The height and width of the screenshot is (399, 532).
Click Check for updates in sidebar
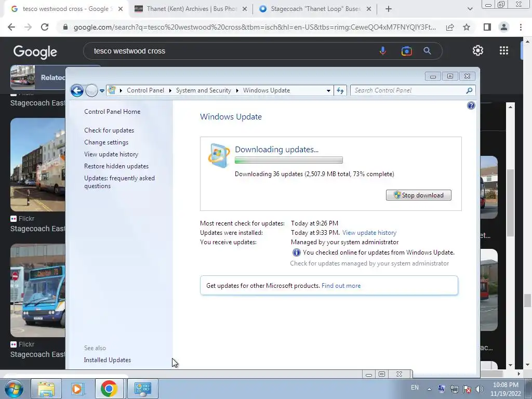pos(109,130)
